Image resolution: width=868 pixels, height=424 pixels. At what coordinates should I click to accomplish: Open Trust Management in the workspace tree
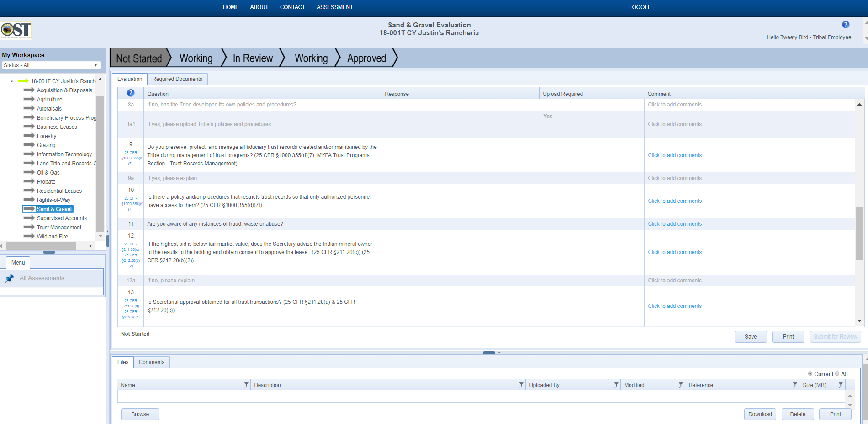[x=59, y=228]
